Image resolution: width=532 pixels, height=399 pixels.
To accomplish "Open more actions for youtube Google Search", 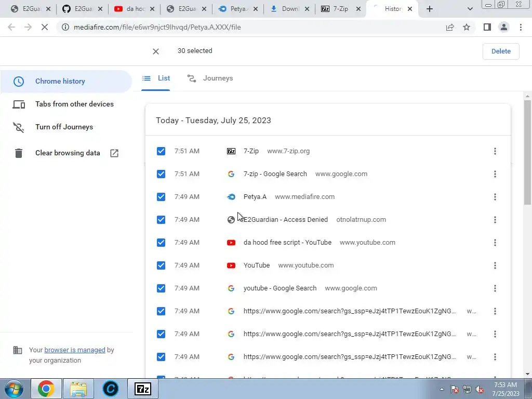I will click(x=495, y=288).
